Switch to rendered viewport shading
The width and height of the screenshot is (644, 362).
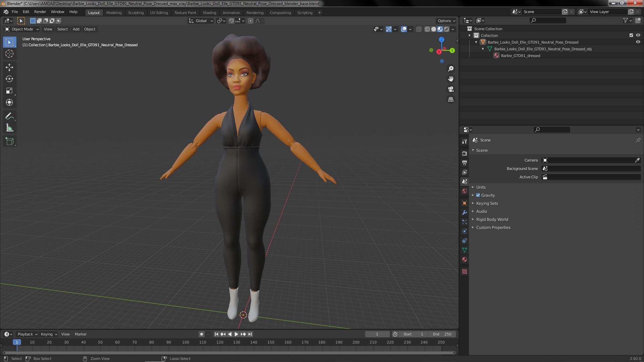pos(446,29)
